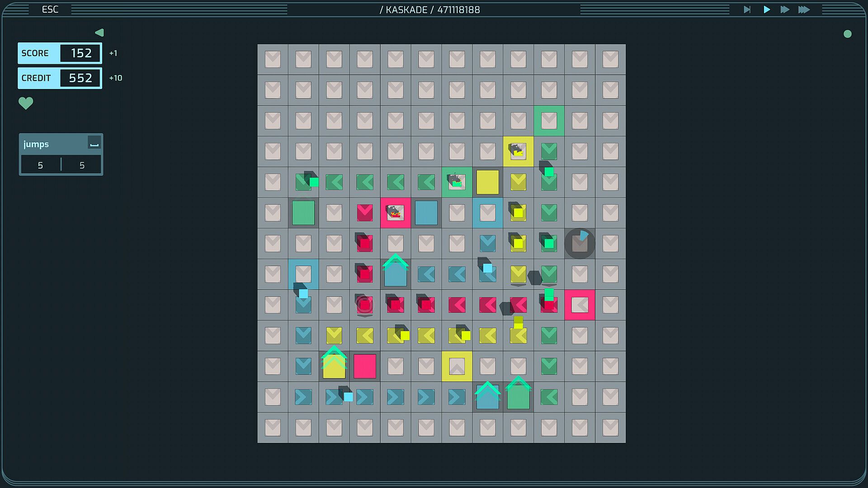Image resolution: width=868 pixels, height=488 pixels.
Task: Select the circular timer tile
Action: pyautogui.click(x=580, y=244)
